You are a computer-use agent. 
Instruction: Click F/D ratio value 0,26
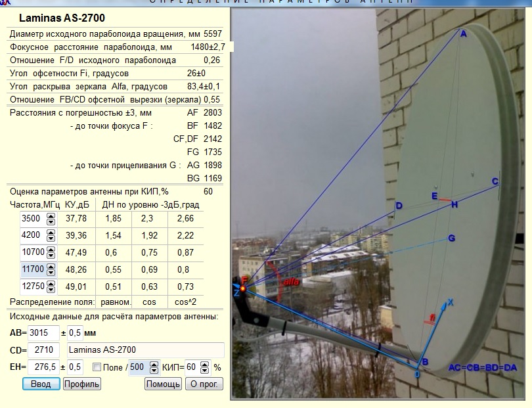tap(211, 60)
